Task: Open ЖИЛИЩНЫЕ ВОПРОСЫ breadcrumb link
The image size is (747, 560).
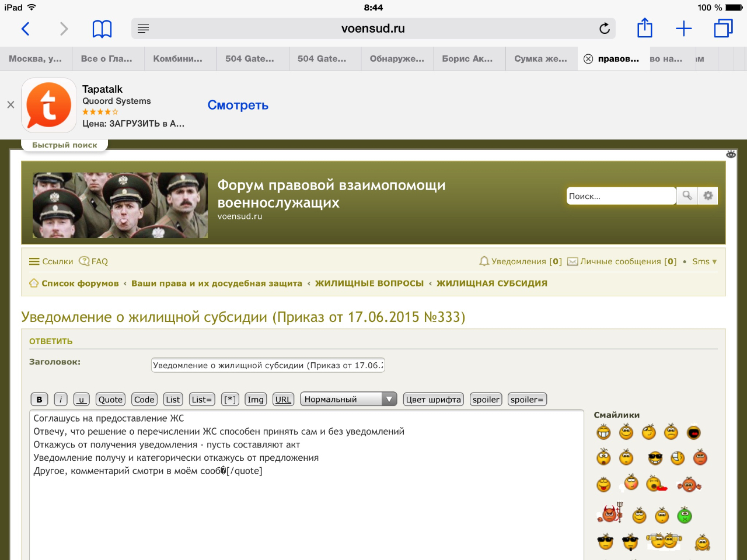Action: coord(369,283)
